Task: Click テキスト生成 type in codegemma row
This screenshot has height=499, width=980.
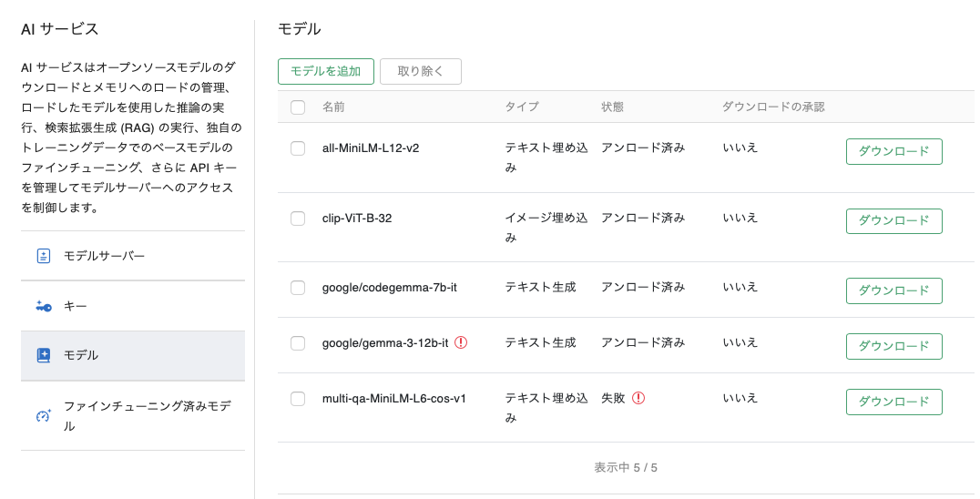Action: (541, 287)
